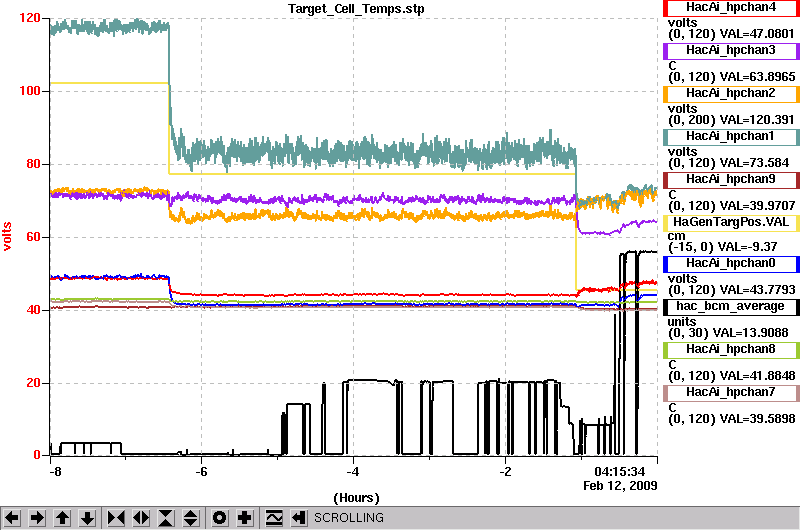The width and height of the screenshot is (800, 530).
Task: Click the arrow-to-bar scroll mode icon
Action: (x=299, y=518)
